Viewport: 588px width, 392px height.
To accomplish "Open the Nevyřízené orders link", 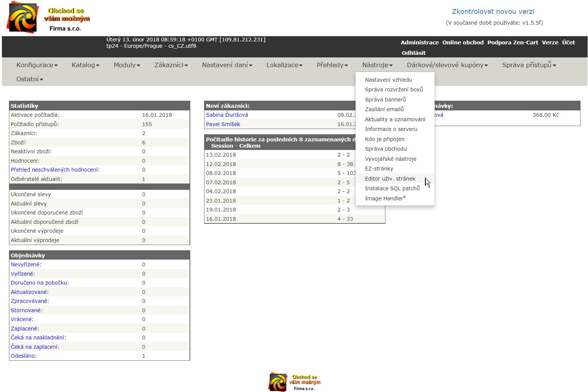I will pos(26,264).
